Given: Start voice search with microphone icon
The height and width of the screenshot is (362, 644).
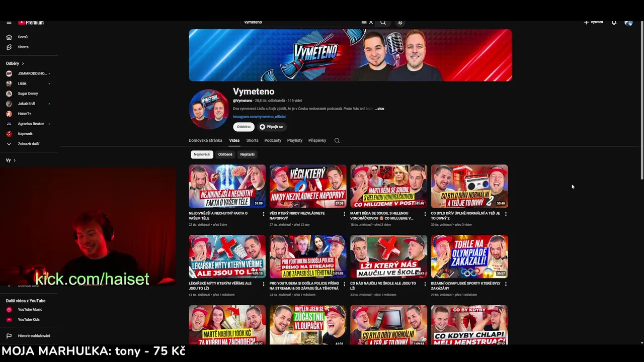Looking at the screenshot, I should click(x=400, y=22).
